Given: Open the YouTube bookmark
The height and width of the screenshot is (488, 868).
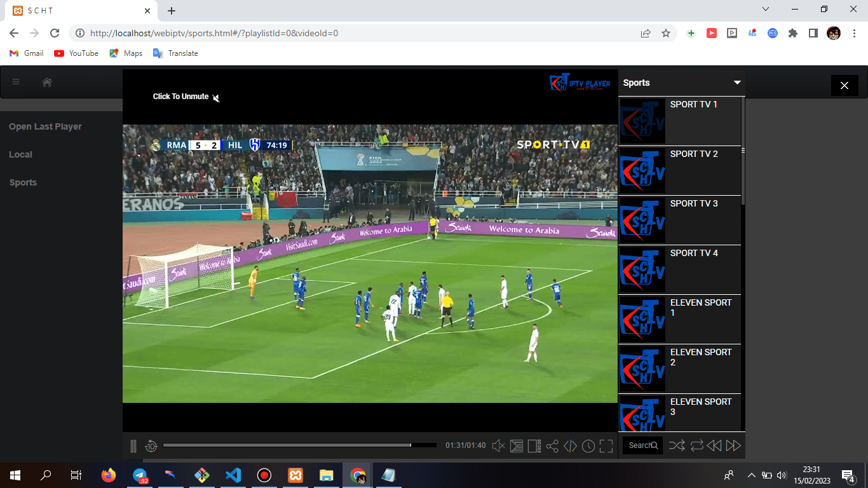Looking at the screenshot, I should [x=76, y=53].
